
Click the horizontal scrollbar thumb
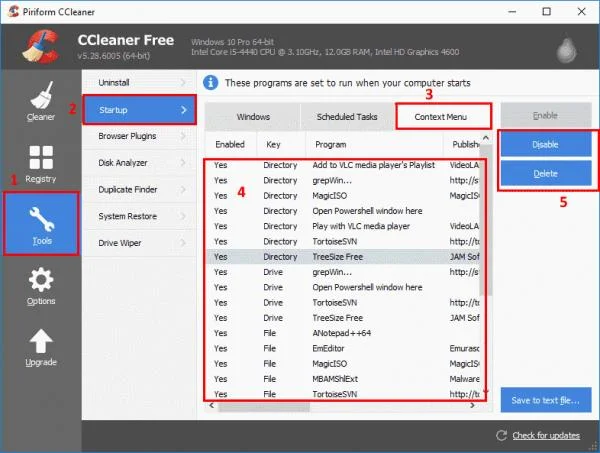264,406
